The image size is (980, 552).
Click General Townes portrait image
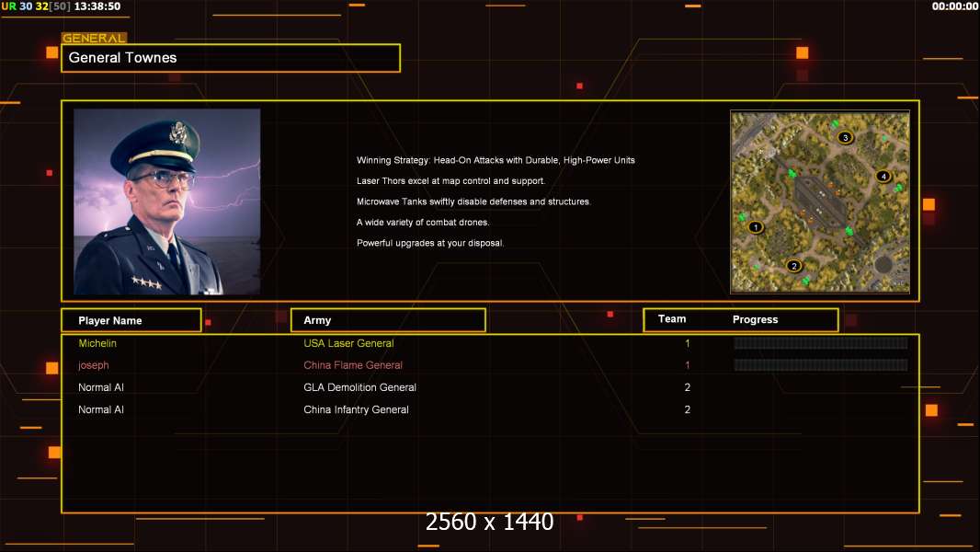tap(167, 201)
